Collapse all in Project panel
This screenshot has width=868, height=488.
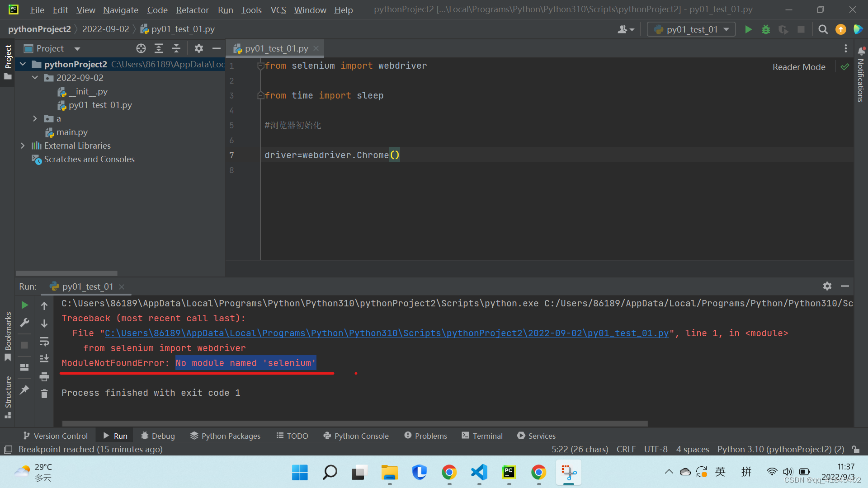[176, 48]
